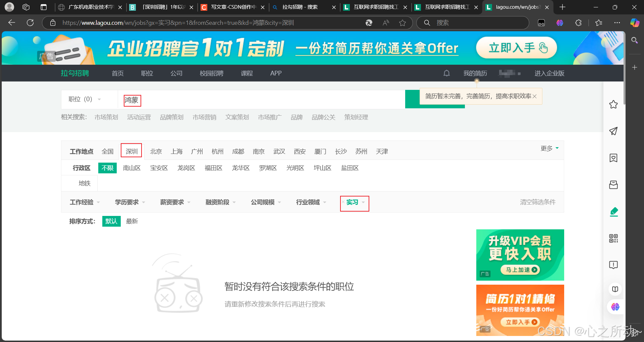Click the colorful brain assistant floating icon
This screenshot has width=644, height=342.
tap(615, 307)
